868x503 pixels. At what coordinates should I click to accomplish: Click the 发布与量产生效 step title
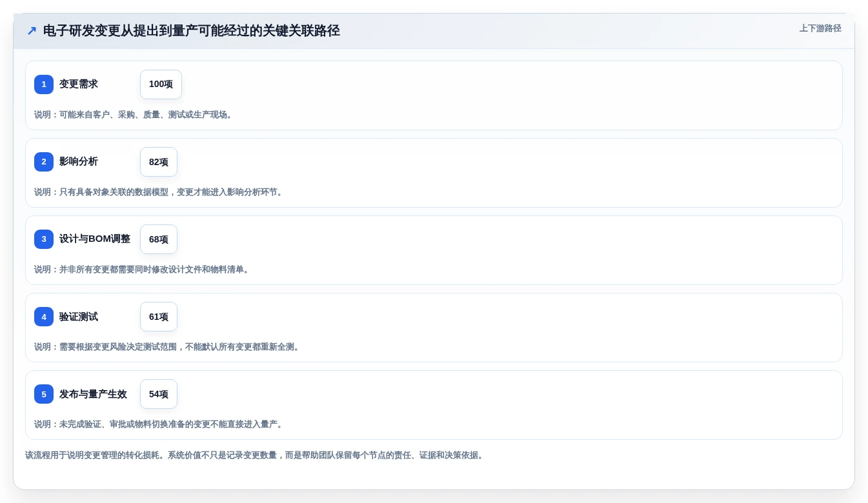(x=93, y=394)
